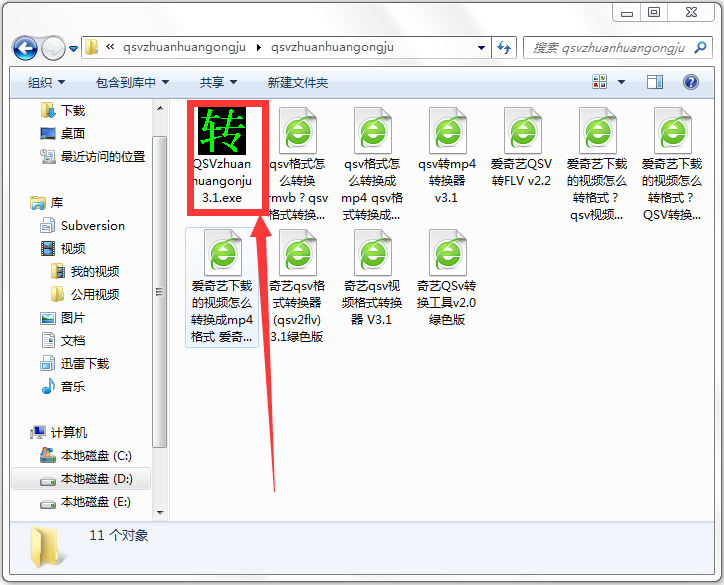
Task: Click the first qsvzhuanhuangongju breadcrumb
Action: [184, 48]
